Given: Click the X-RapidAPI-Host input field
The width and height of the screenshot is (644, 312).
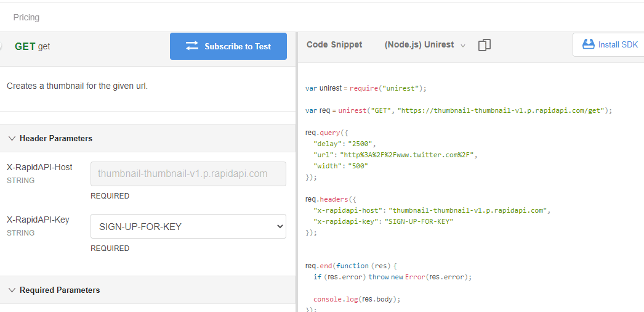Looking at the screenshot, I should point(188,174).
